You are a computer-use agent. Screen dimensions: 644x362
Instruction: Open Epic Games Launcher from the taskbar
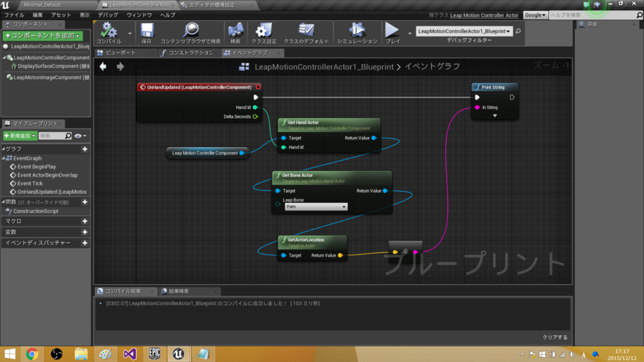coord(155,354)
